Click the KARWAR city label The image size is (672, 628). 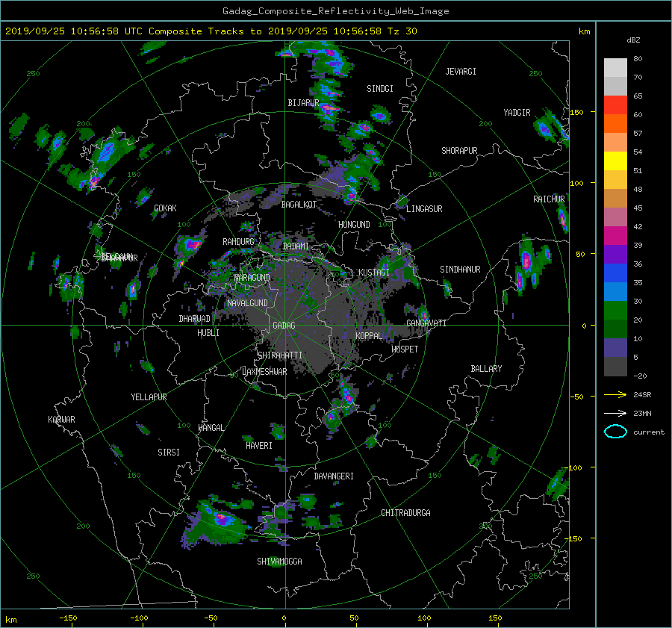[x=61, y=420]
